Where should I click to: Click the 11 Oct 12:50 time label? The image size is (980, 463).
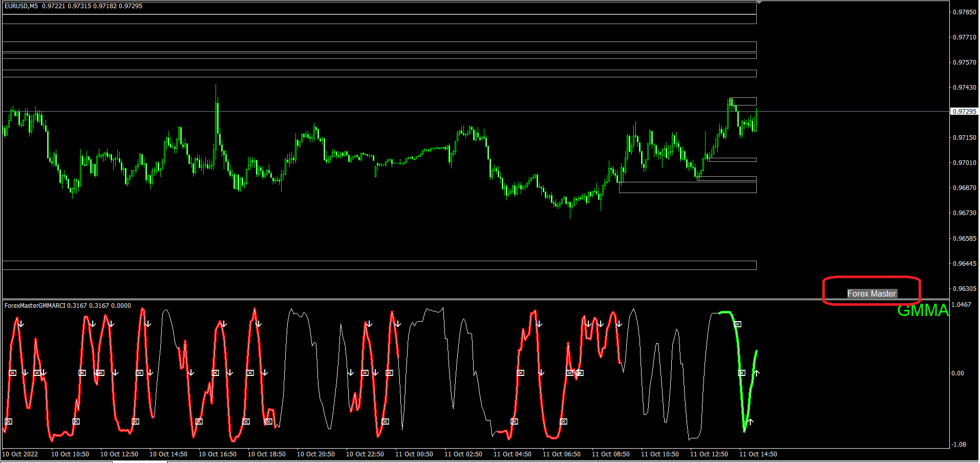click(x=709, y=454)
